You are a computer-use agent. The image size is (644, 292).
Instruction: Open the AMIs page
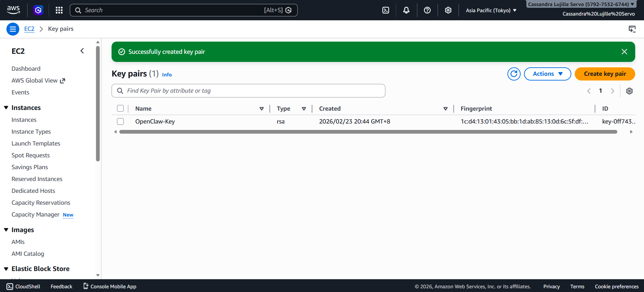point(18,242)
